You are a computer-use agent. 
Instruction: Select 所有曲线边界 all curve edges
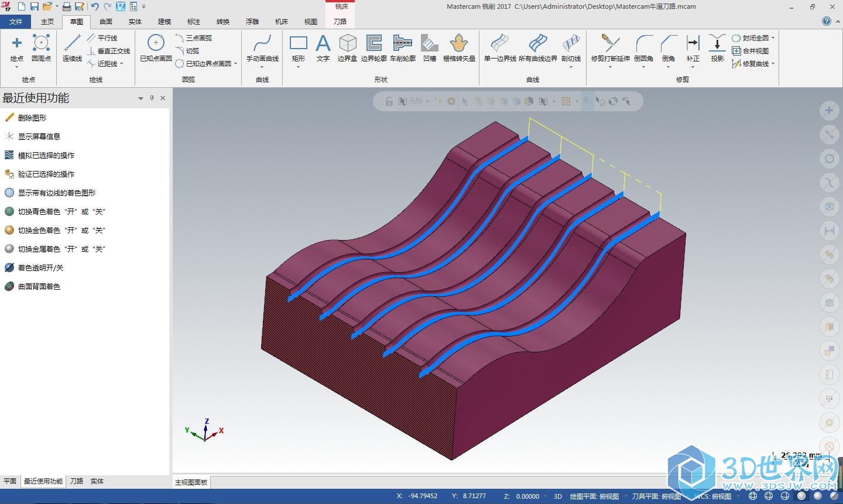tap(537, 47)
